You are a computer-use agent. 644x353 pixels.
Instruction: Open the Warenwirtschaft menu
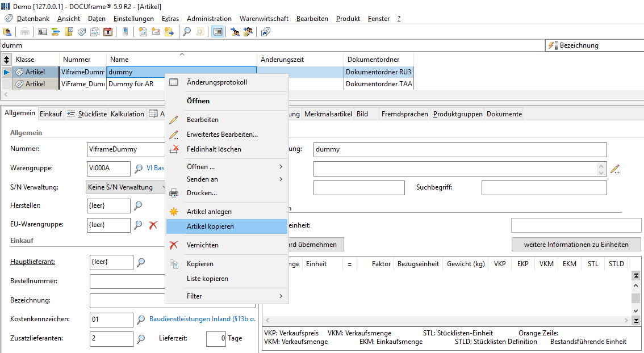pos(264,19)
